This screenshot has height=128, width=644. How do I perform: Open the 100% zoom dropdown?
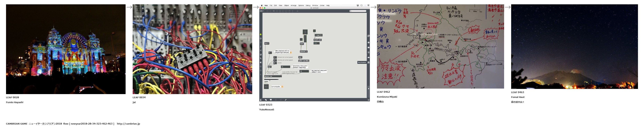coord(262,11)
